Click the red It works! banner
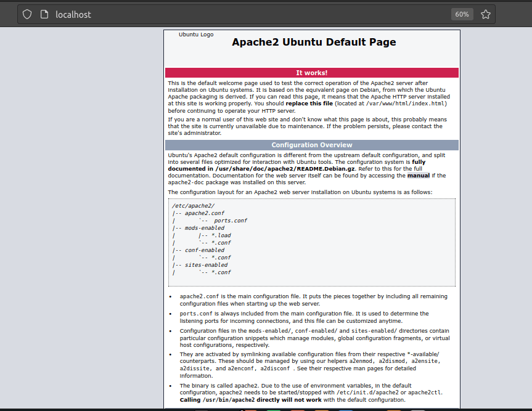 click(x=312, y=73)
